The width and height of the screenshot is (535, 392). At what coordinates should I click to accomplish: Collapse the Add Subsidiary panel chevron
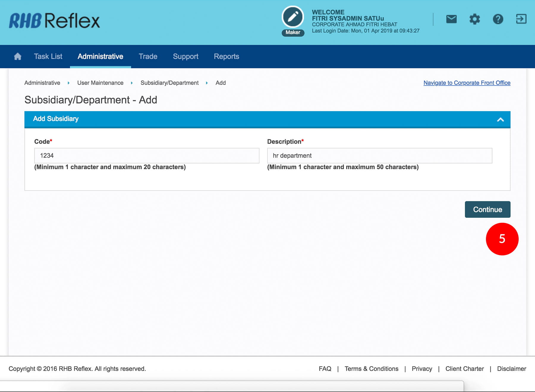[500, 119]
